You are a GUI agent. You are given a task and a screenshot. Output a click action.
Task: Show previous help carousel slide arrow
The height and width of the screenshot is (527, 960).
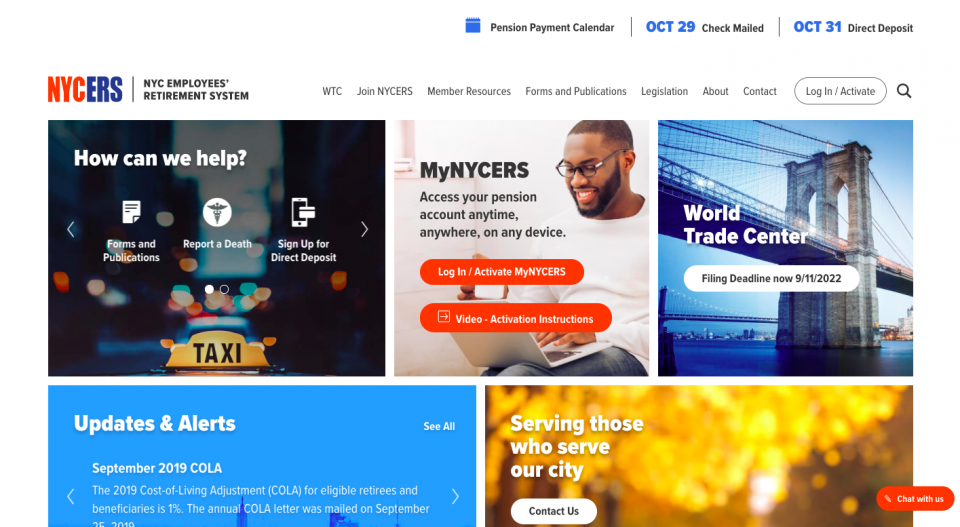click(70, 230)
